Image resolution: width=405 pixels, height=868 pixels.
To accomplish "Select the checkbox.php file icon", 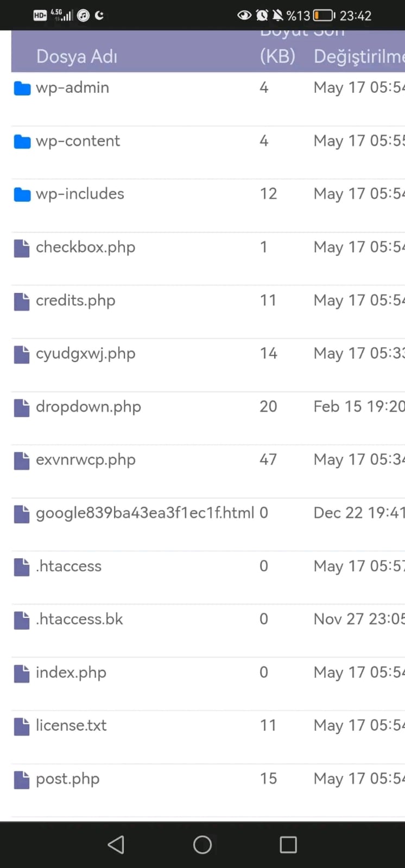I will point(22,248).
